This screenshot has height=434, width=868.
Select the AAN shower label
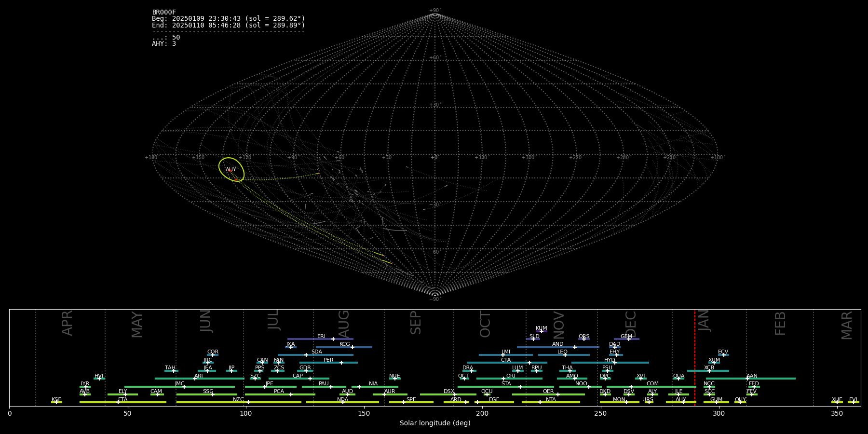tap(752, 376)
